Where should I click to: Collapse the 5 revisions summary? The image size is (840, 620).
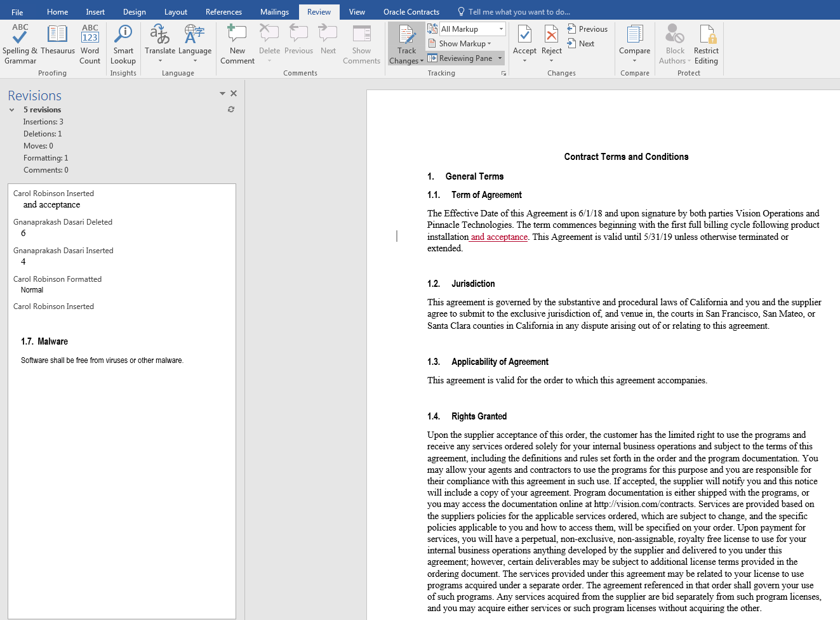point(12,110)
